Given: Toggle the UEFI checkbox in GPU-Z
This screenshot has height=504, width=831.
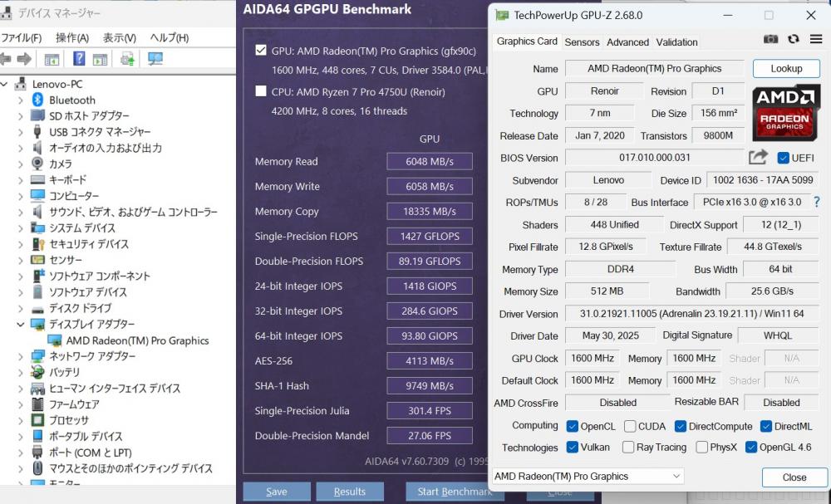Looking at the screenshot, I should pyautogui.click(x=783, y=158).
